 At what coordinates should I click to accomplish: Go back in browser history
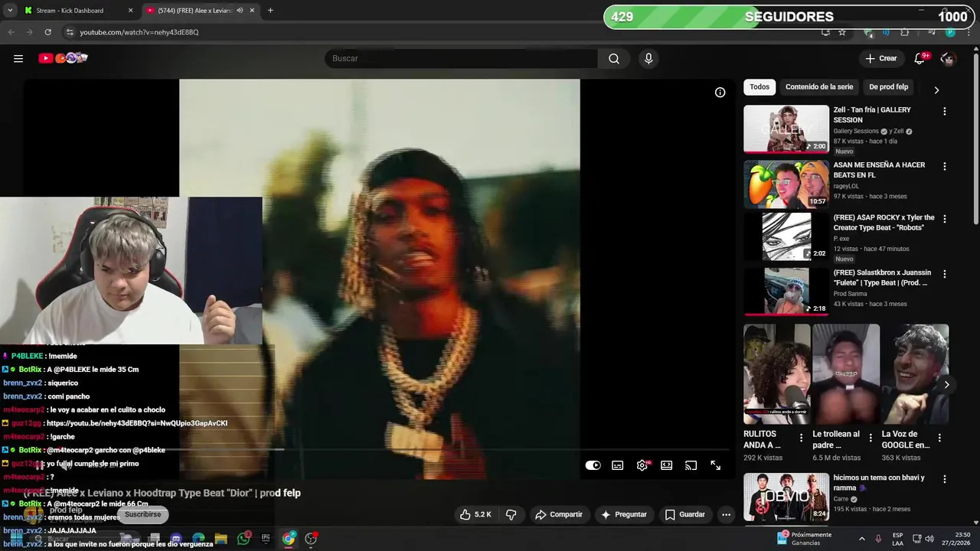[x=11, y=32]
